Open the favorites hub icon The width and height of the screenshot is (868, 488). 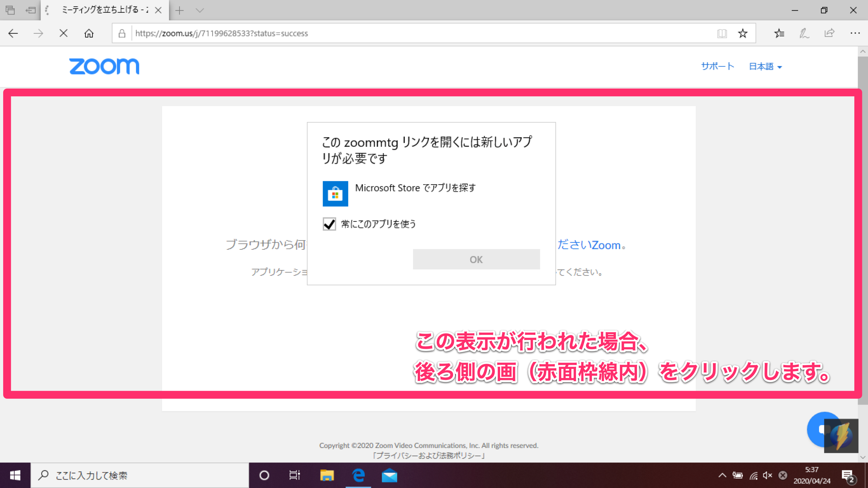tap(779, 33)
